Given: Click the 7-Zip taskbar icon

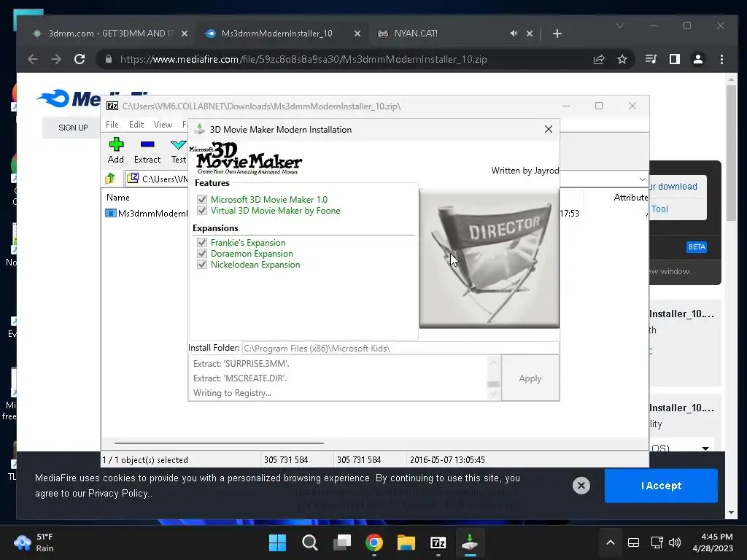Looking at the screenshot, I should point(438,542).
